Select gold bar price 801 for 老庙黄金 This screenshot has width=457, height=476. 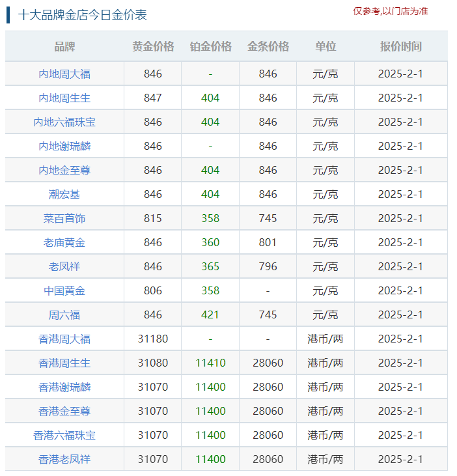coord(268,242)
